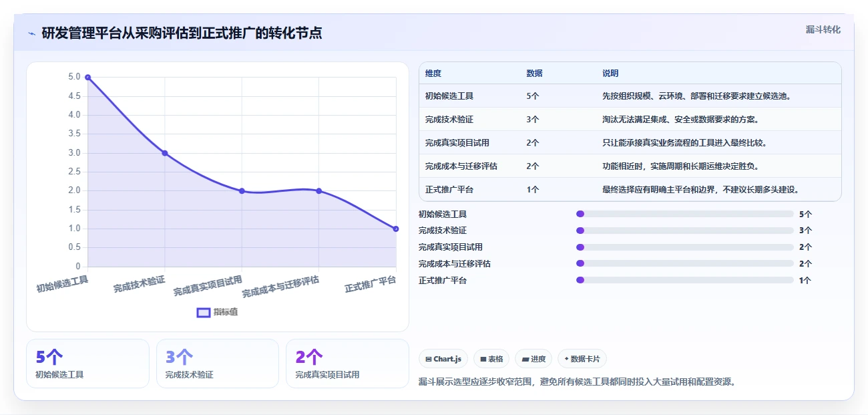Viewport: 868px width, 415px height.
Task: Select the 完成技术验证 table row cell
Action: (449, 120)
